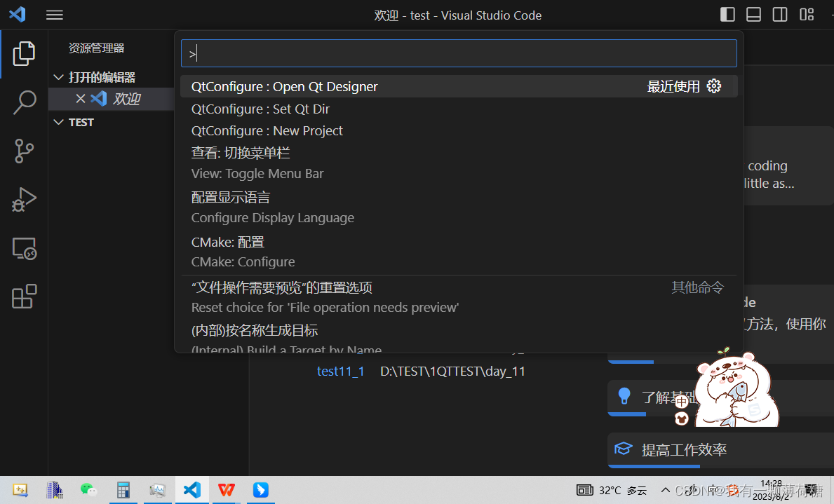Screen dimensions: 834x504
Task: Toggle the primary side bar layout button
Action: point(727,14)
